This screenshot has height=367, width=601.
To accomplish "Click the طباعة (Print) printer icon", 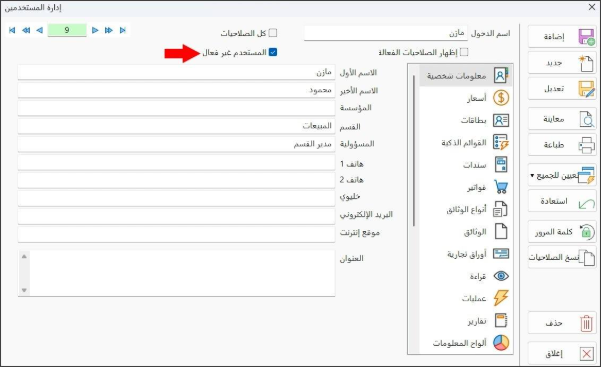I will [x=586, y=145].
